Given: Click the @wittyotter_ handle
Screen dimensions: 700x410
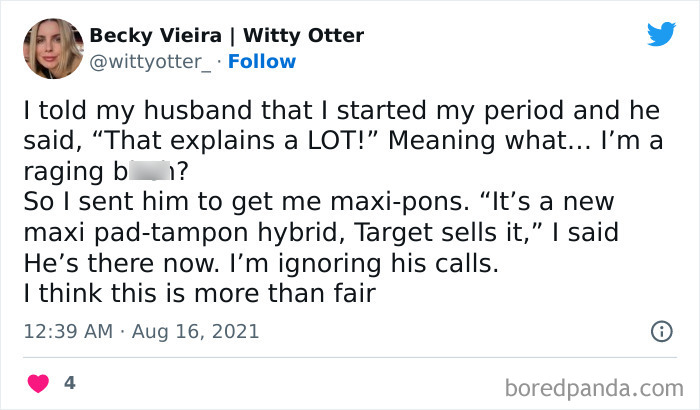Looking at the screenshot, I should pos(152,61).
